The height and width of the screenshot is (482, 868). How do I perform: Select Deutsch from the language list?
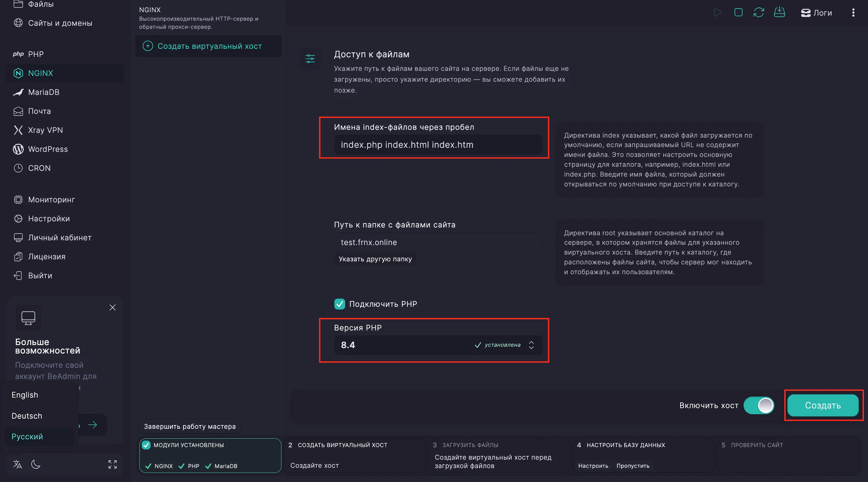pos(27,416)
